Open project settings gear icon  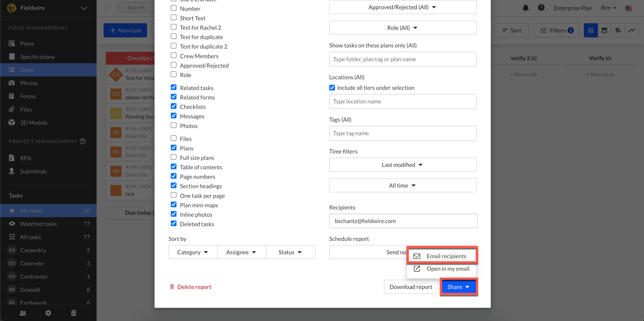coord(48,313)
